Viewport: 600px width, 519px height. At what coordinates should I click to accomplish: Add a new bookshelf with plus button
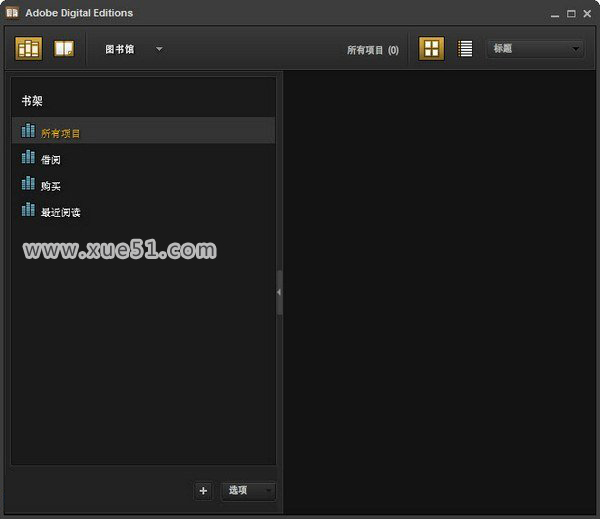203,491
